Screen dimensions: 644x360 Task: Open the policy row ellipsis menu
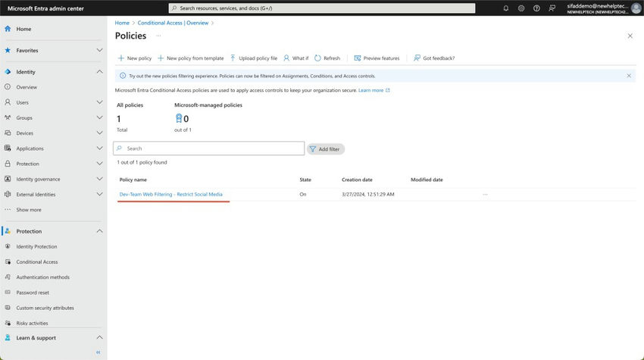pyautogui.click(x=485, y=194)
